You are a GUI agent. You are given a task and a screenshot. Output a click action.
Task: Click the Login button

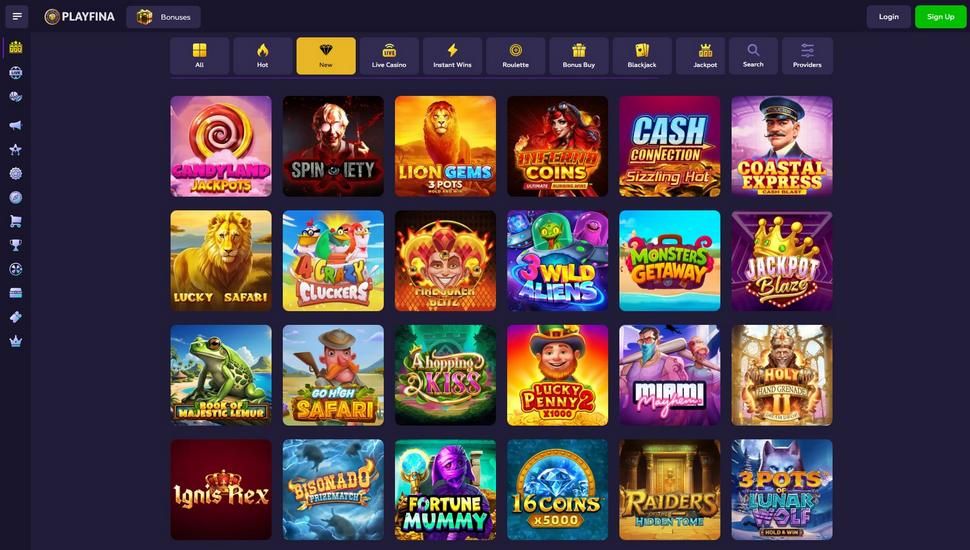tap(888, 17)
